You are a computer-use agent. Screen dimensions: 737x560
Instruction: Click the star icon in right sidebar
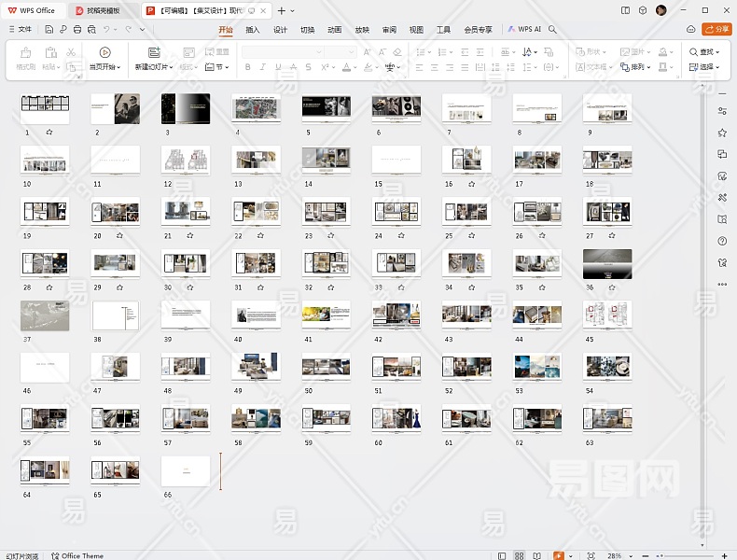click(x=722, y=133)
